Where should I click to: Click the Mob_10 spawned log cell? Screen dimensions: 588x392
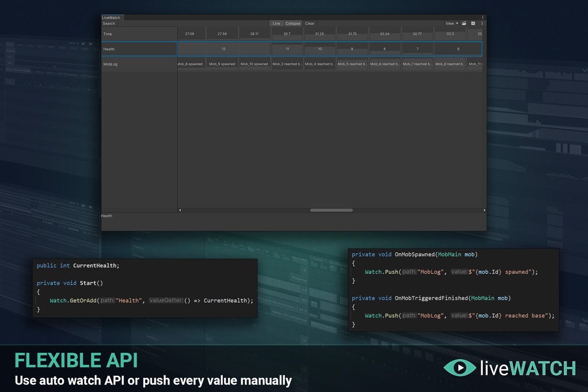click(254, 64)
